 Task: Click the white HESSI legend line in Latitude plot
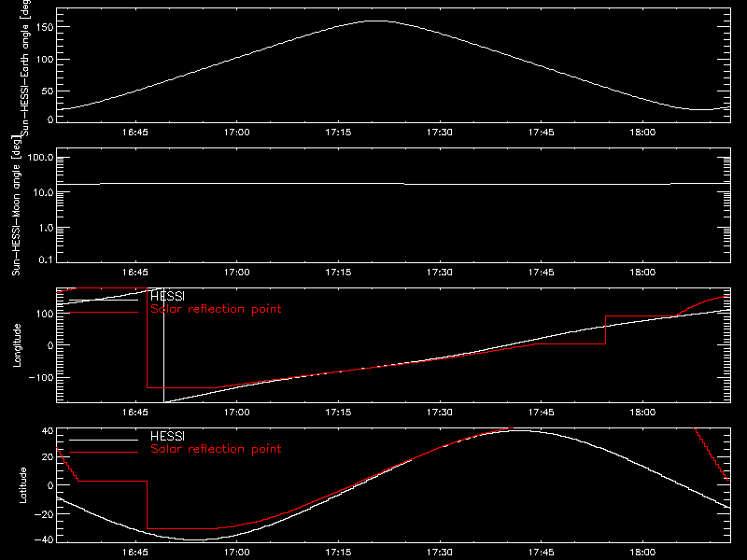click(x=104, y=440)
